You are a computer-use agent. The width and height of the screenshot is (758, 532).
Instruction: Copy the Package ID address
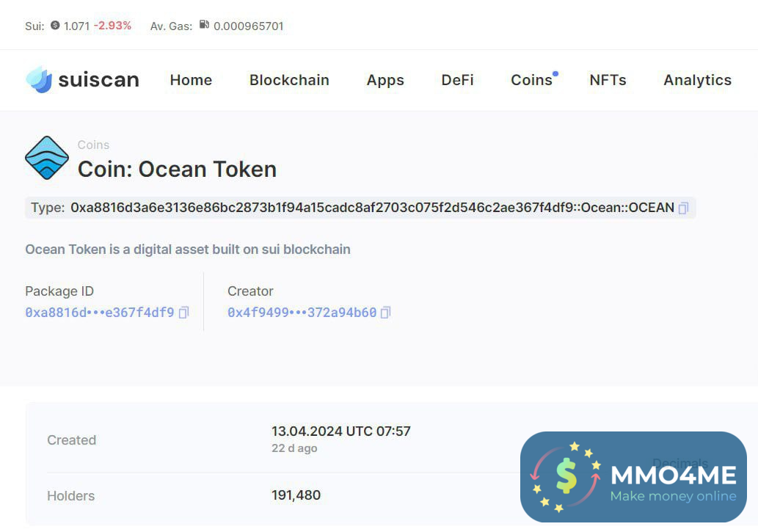click(x=183, y=313)
